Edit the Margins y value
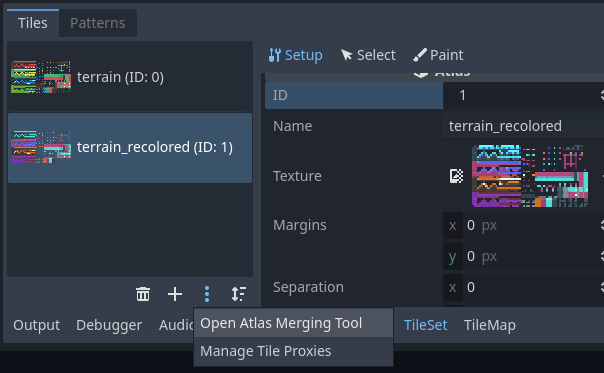Screen dimensions: 604x373 point(523,256)
